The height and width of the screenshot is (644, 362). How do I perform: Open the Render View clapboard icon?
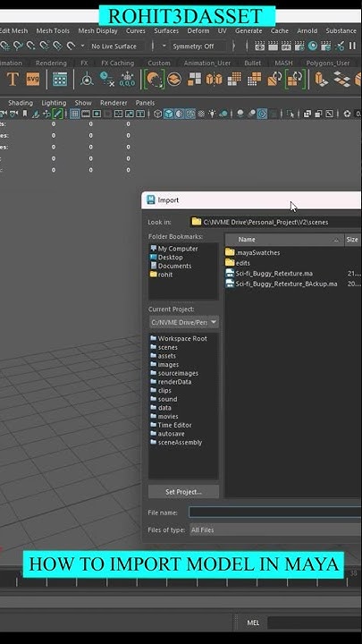[x=260, y=46]
